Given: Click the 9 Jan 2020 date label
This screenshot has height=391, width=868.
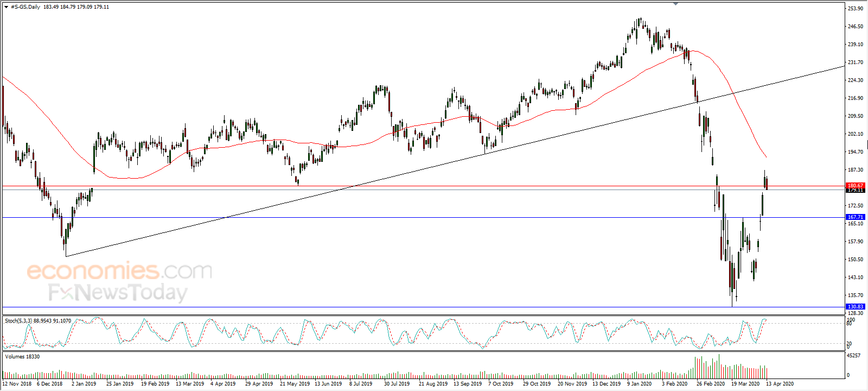Looking at the screenshot, I should (x=639, y=383).
